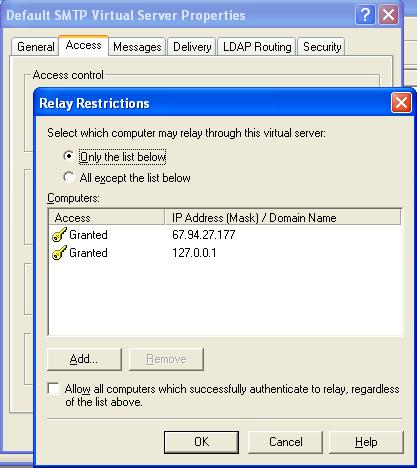This screenshot has width=417, height=468.
Task: Click the key icon beside 67.94.27.177
Action: click(59, 235)
